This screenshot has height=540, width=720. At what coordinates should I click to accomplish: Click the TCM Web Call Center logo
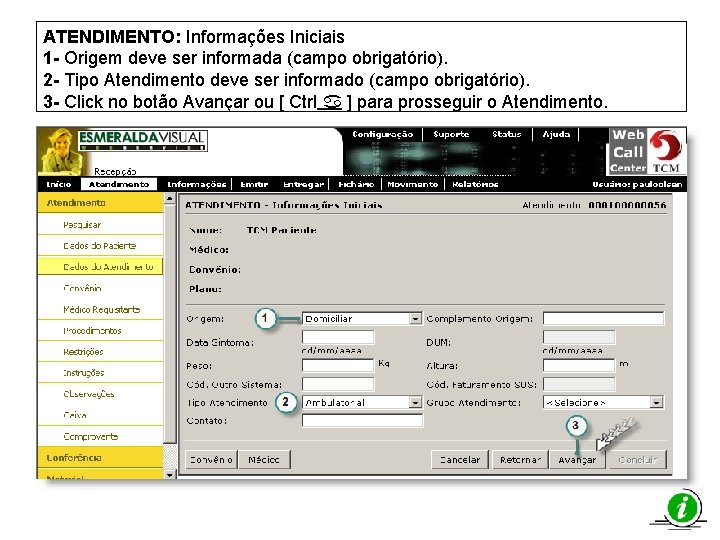(x=647, y=152)
